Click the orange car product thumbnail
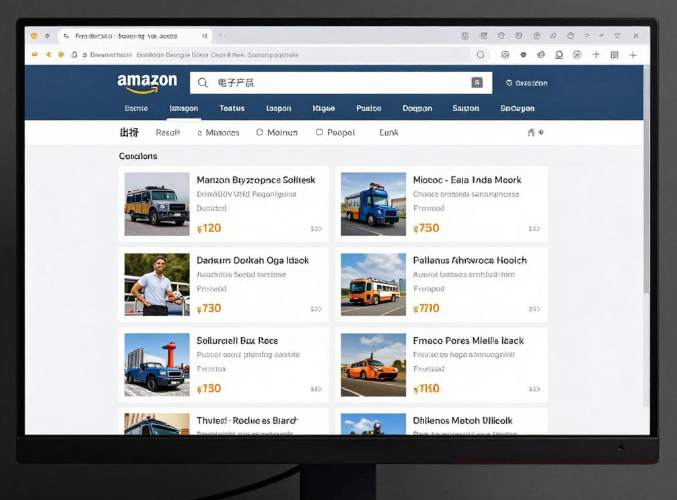The height and width of the screenshot is (500, 677). pos(373,365)
